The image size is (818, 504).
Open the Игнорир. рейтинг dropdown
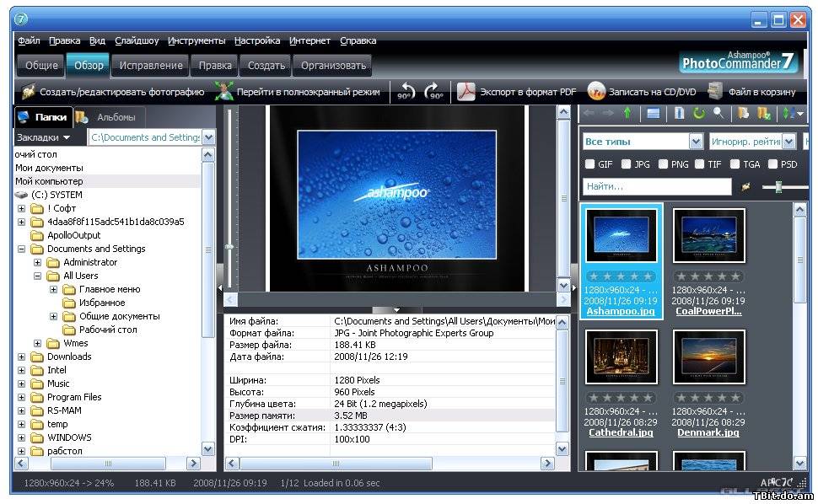click(x=788, y=142)
